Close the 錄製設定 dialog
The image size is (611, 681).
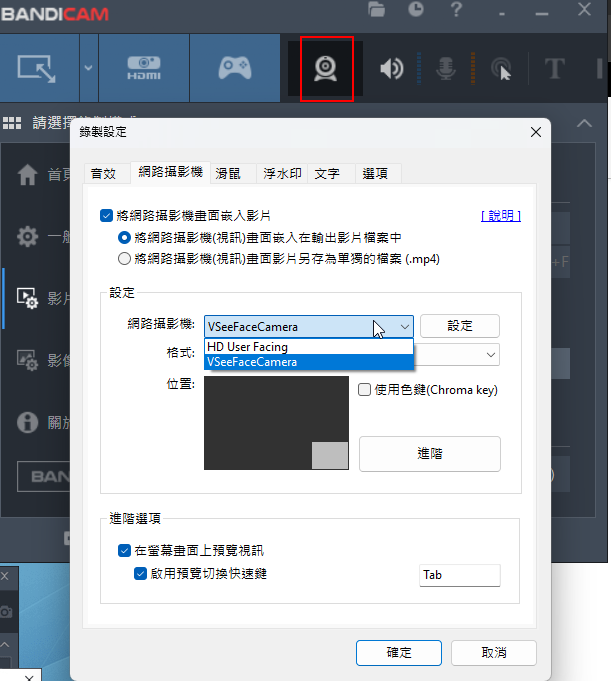coord(535,132)
